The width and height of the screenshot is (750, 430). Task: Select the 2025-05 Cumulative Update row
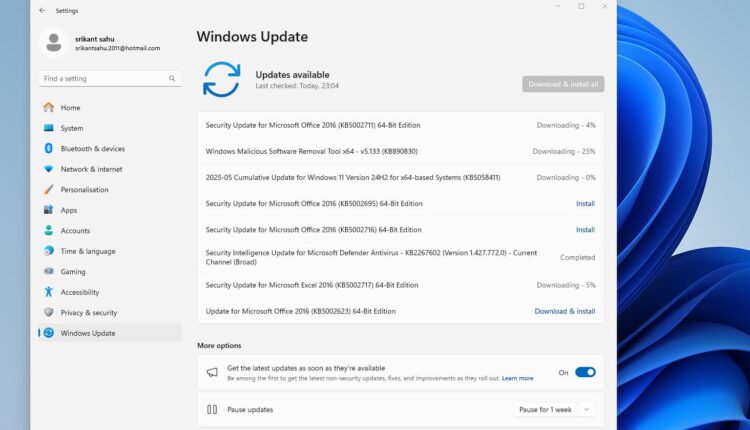pos(400,177)
